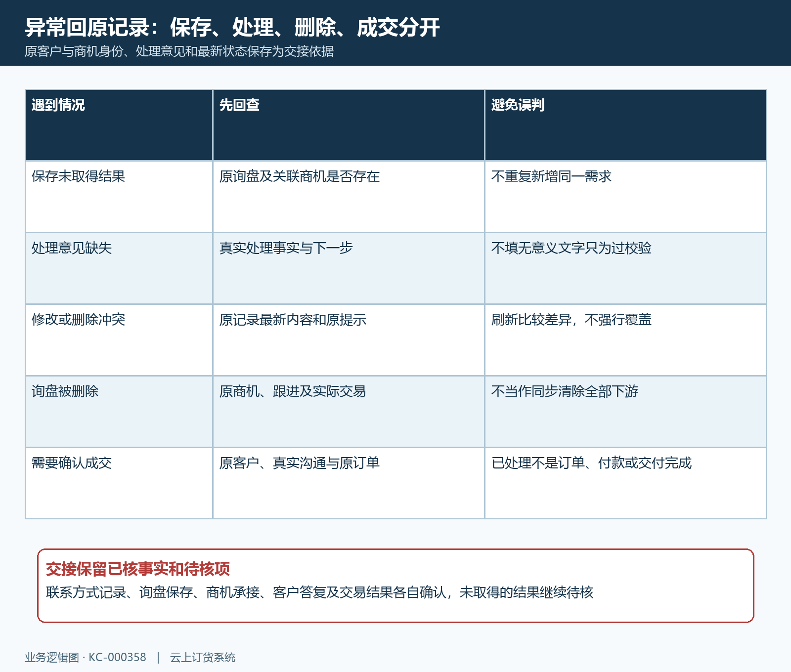
Task: Select the cell 原商机、跟进及实际交易
Action: click(x=349, y=412)
